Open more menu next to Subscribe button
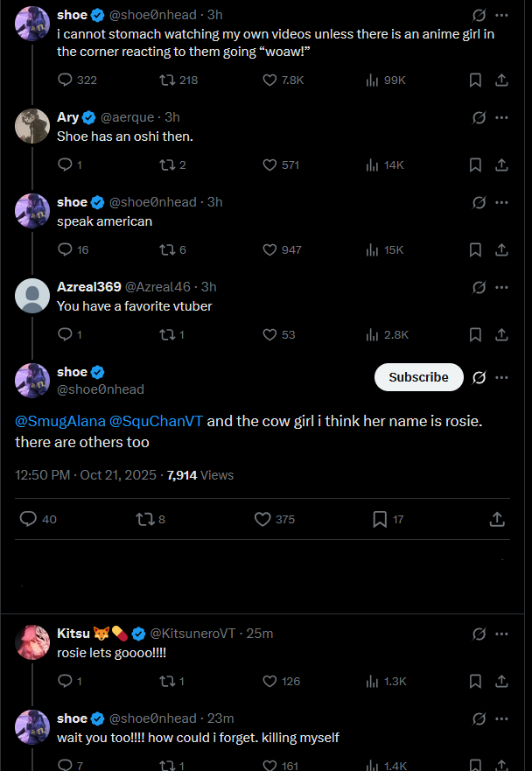The width and height of the screenshot is (532, 771). pyautogui.click(x=501, y=377)
